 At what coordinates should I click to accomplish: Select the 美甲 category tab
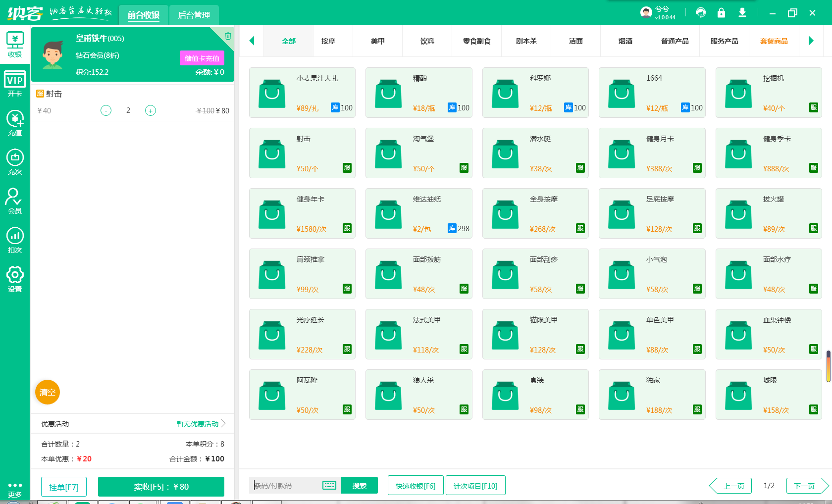point(378,41)
